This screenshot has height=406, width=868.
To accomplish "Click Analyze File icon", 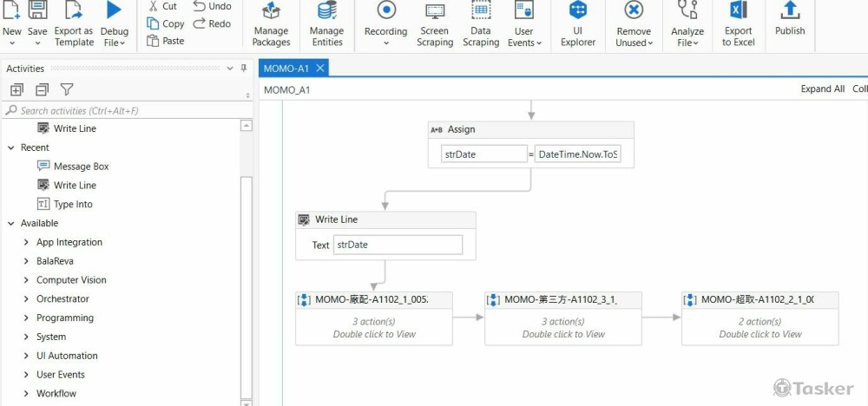I will point(687,10).
